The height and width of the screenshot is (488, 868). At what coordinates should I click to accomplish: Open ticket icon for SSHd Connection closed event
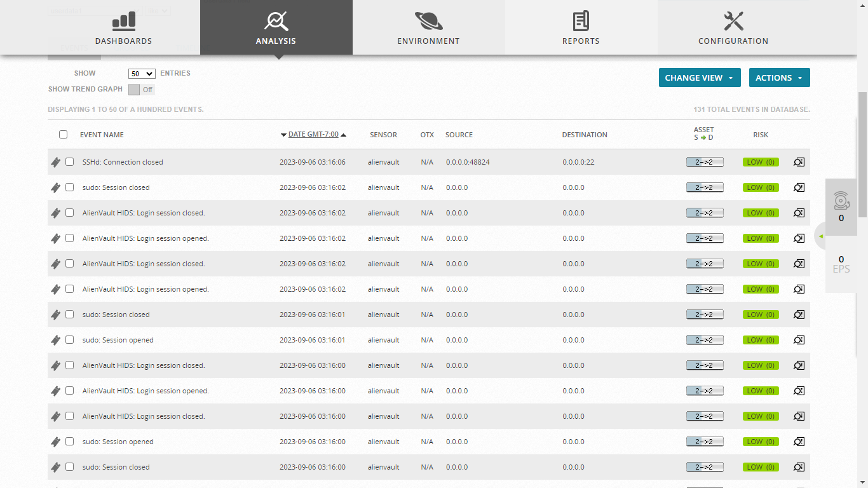pyautogui.click(x=56, y=162)
